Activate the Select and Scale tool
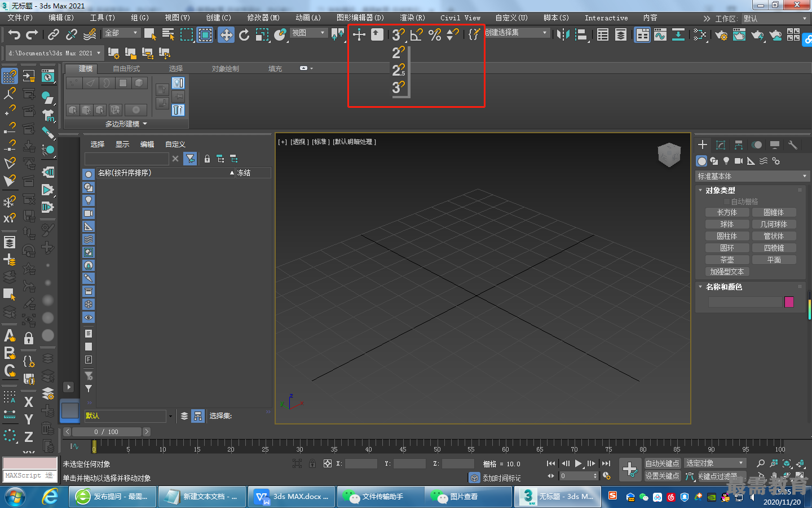This screenshot has width=812, height=508. tap(262, 35)
